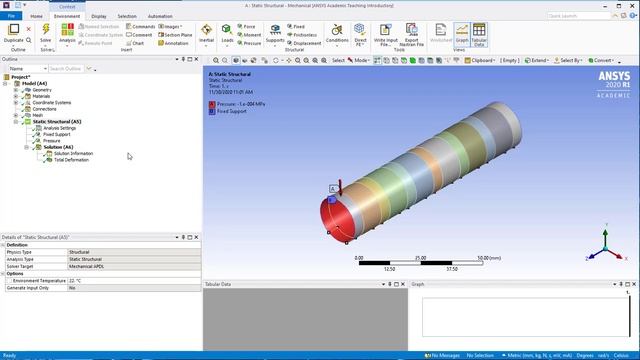The width and height of the screenshot is (640, 360).
Task: Collapse the Definition section in Details
Action: pyautogui.click(x=3, y=245)
